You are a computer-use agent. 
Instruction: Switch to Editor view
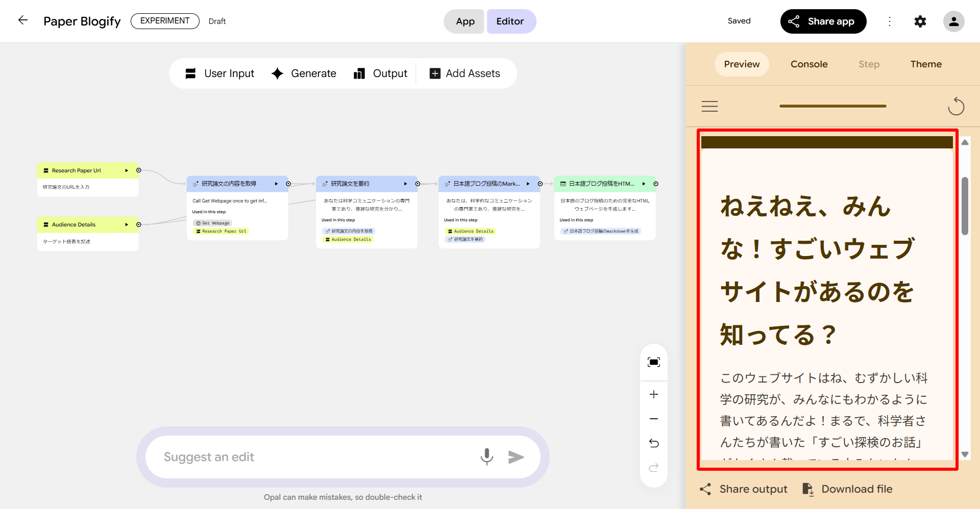[x=510, y=21]
